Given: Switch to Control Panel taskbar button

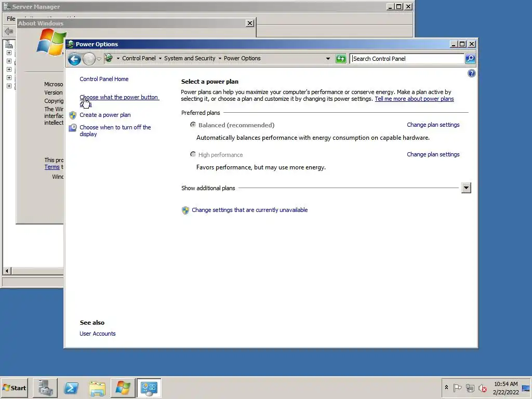Looking at the screenshot, I should tap(149, 388).
